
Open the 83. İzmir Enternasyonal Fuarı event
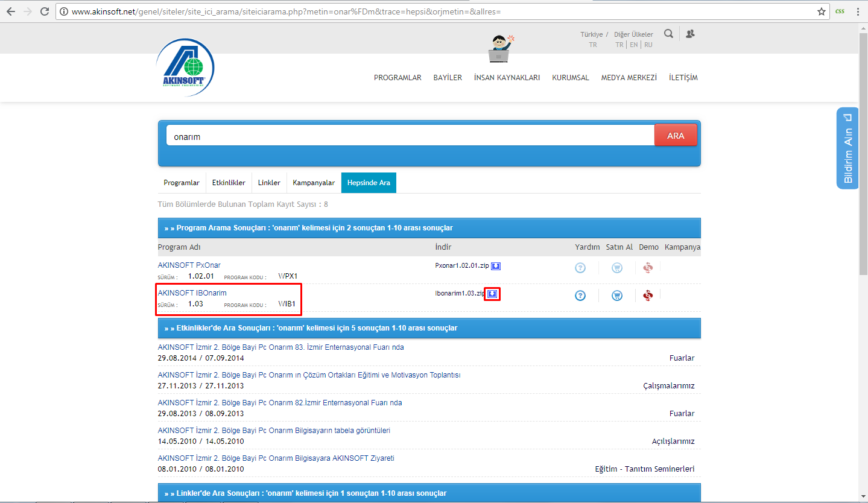[281, 347]
